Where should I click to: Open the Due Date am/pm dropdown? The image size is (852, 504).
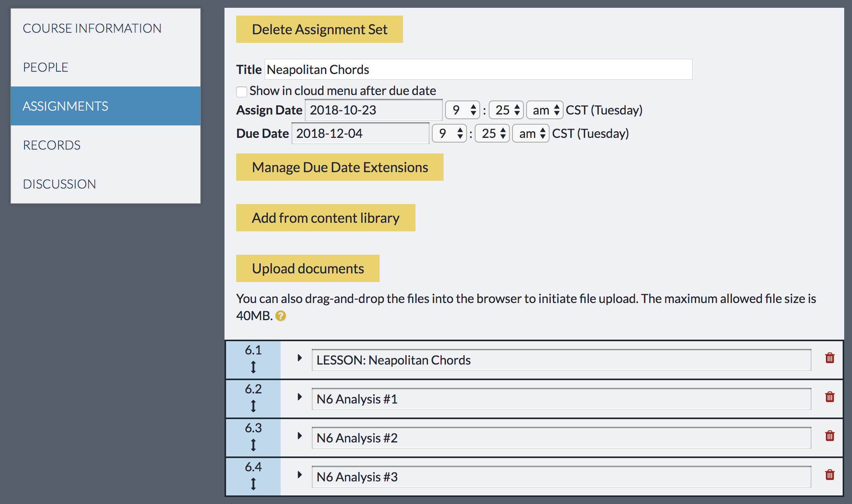click(530, 134)
